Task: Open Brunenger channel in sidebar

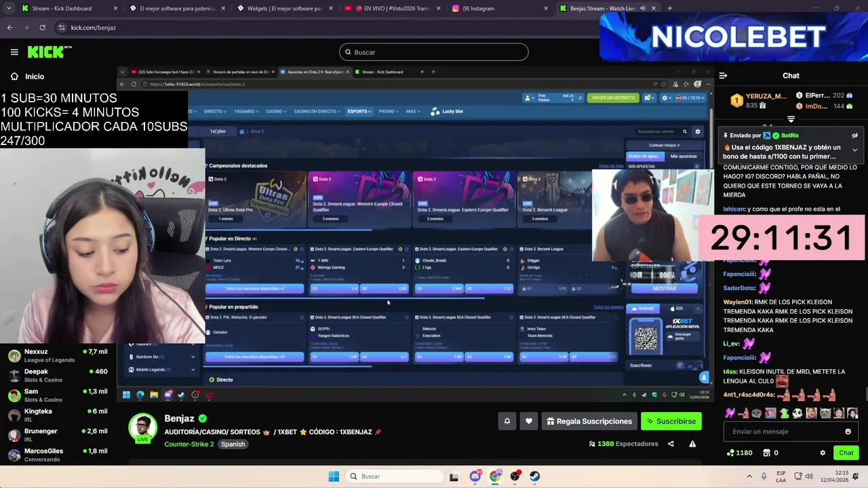Action: (57, 435)
